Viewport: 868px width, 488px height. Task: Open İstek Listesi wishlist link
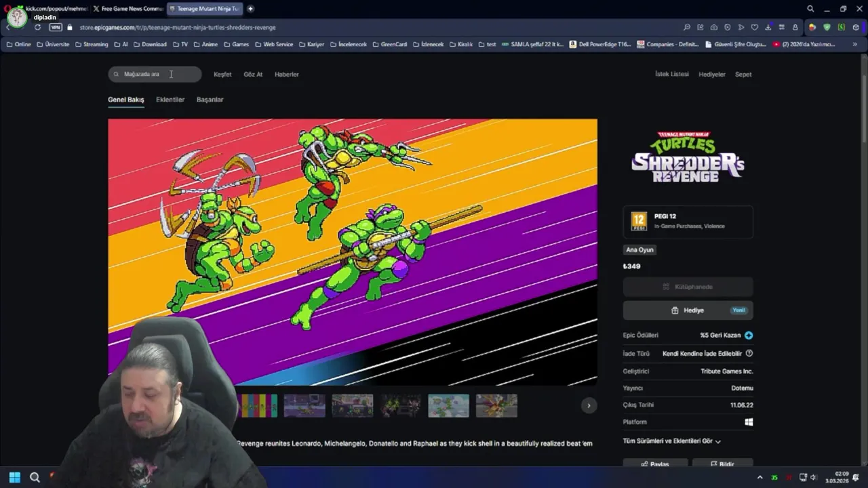[x=672, y=74]
